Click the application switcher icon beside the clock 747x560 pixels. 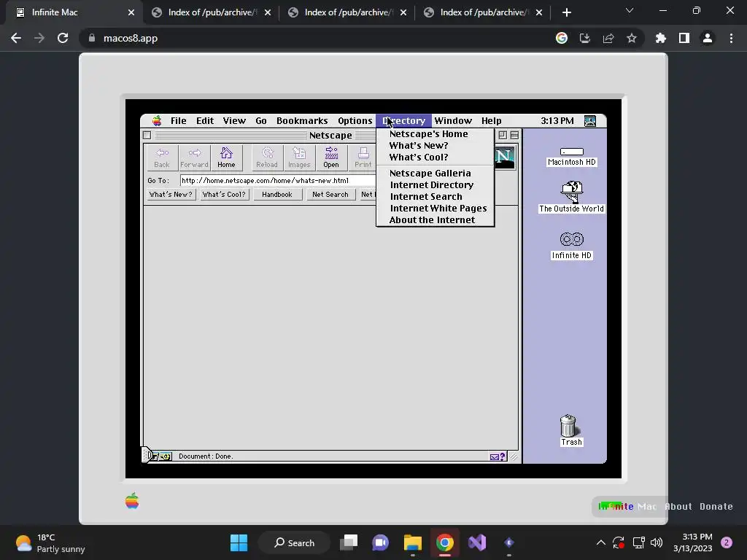(590, 121)
